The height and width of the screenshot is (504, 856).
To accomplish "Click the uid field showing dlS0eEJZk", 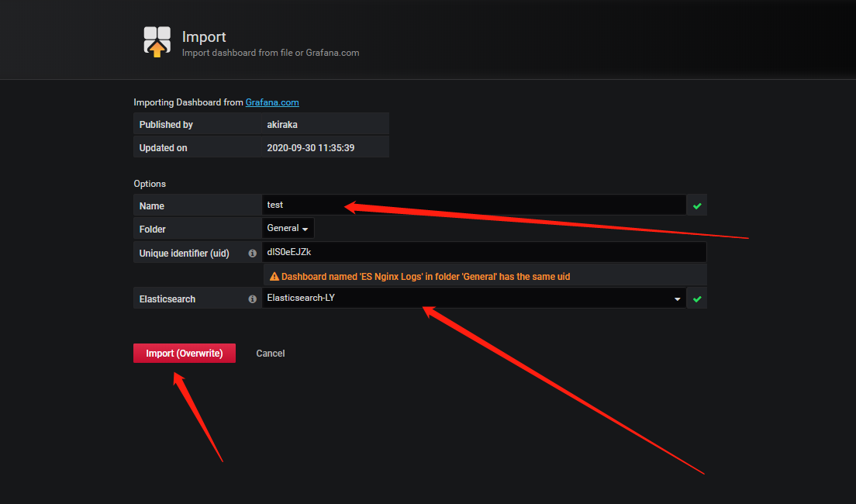I will (484, 252).
